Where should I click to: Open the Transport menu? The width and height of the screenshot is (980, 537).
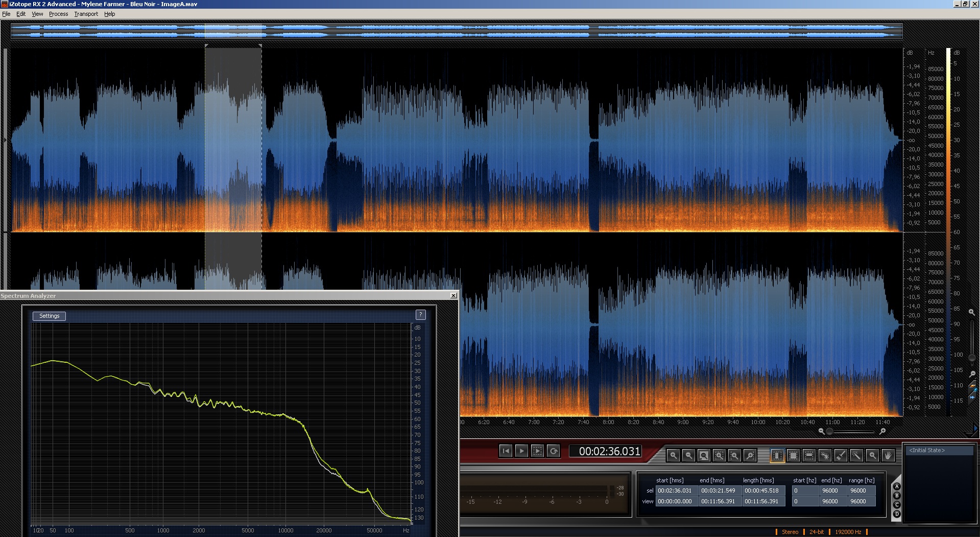pyautogui.click(x=86, y=14)
